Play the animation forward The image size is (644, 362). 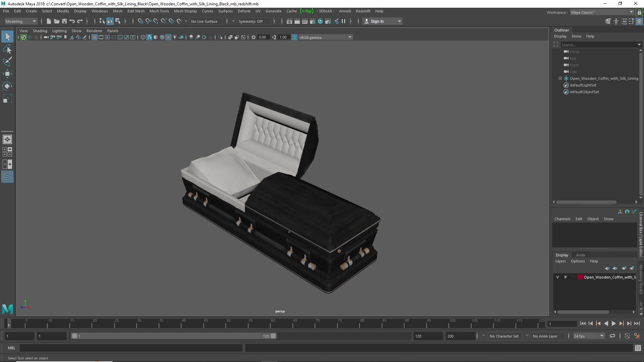tap(613, 323)
